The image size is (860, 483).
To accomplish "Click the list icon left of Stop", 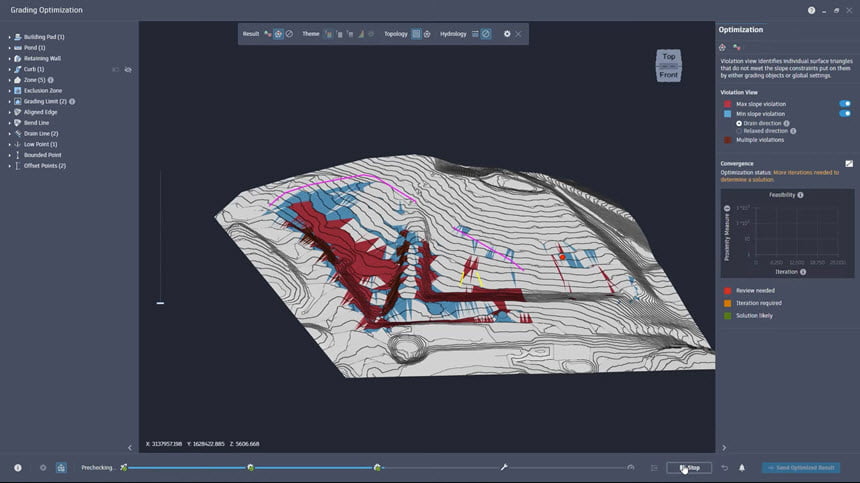I will click(654, 468).
